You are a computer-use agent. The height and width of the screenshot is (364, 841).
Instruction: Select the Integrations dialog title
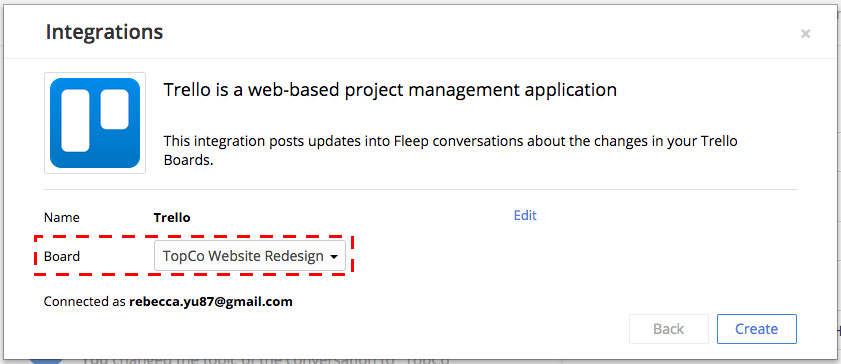104,32
